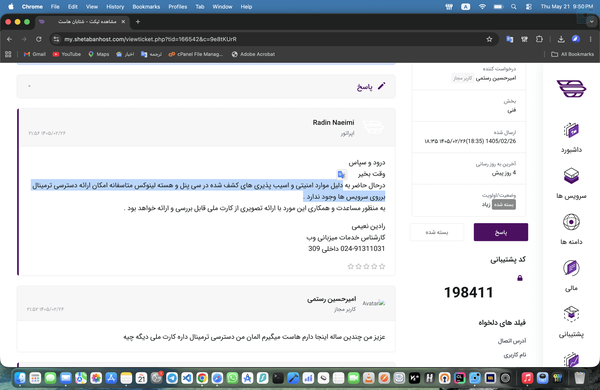Bookmark this page with the star icon

click(489, 39)
